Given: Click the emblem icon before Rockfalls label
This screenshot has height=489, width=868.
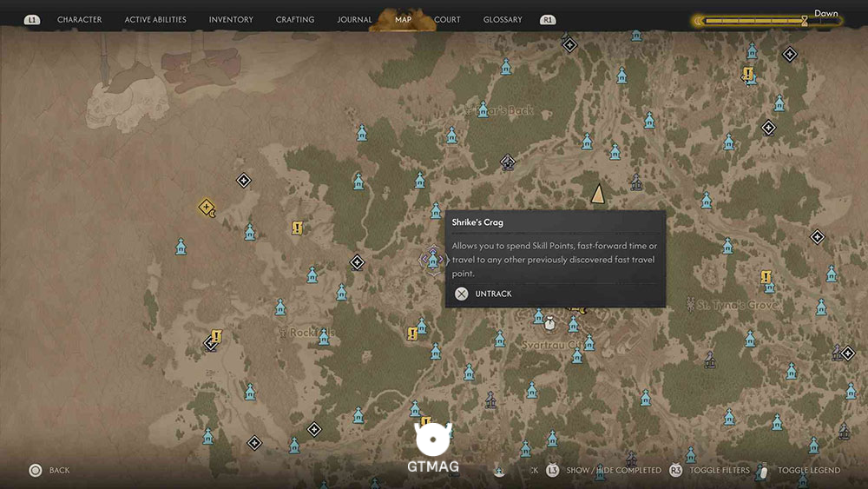Looking at the screenshot, I should (x=283, y=333).
